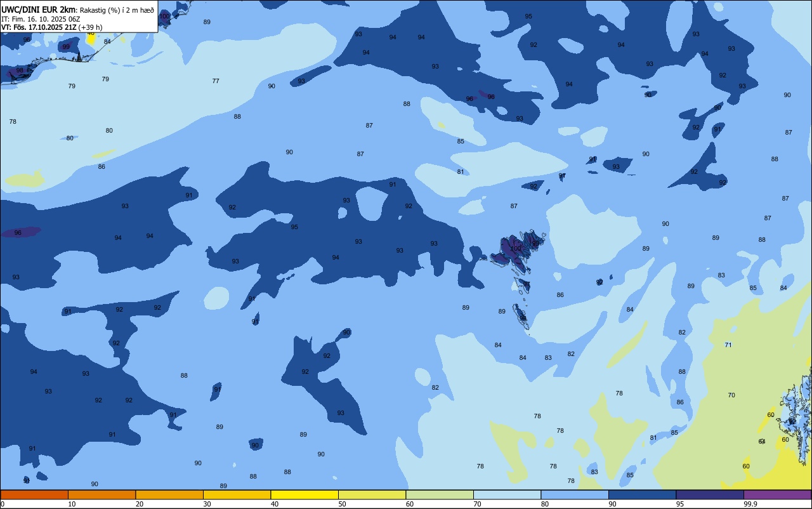Click the dark orange 0–10 legend swatch
812x509 pixels.
[x=34, y=494]
